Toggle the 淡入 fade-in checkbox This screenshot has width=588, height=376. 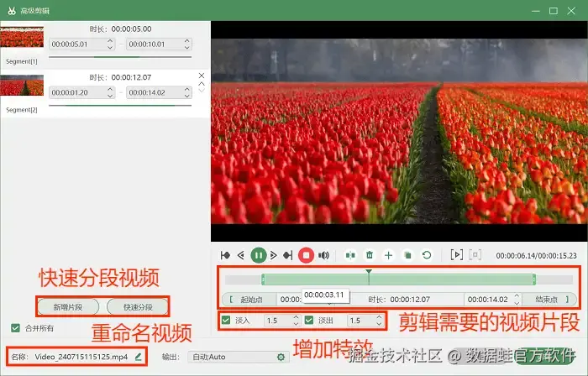tap(226, 321)
